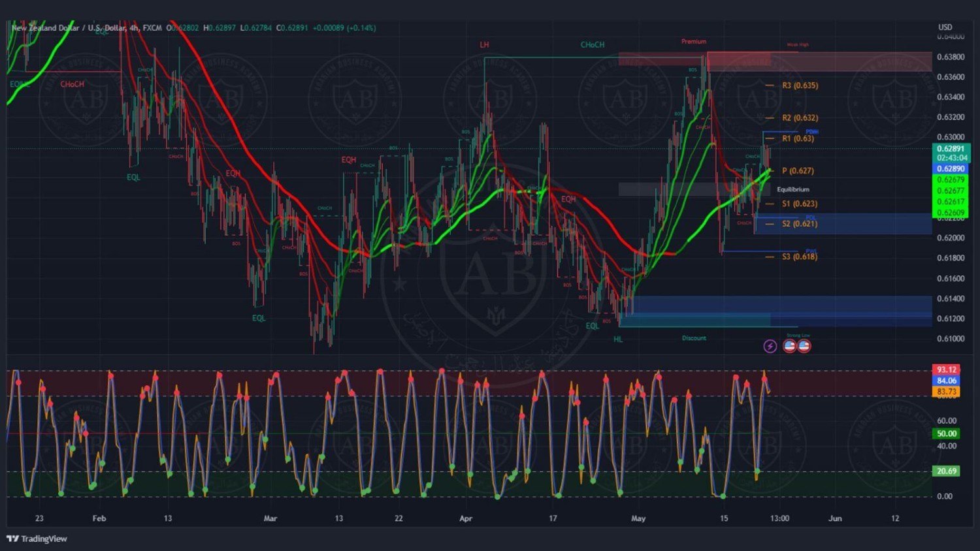Screen dimensions: 980x551
Task: Click 0.00 on the oscillator axis
Action: [x=945, y=496]
